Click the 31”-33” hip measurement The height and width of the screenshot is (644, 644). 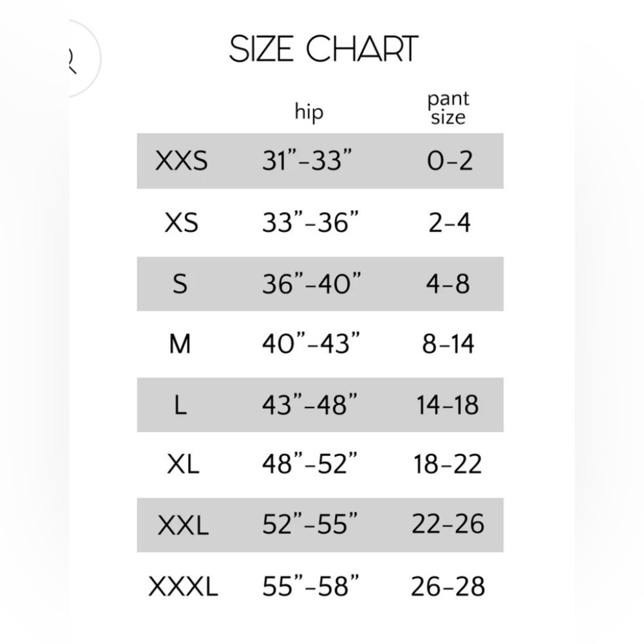click(x=308, y=160)
